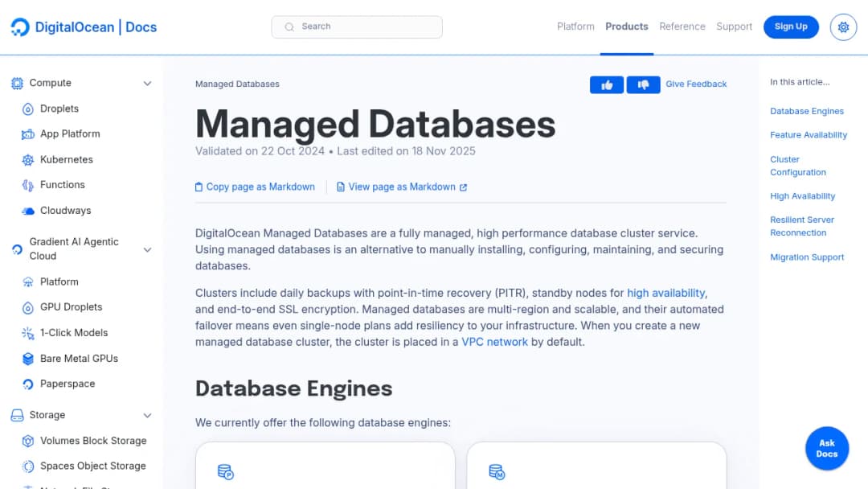Open the Products nav tab
The image size is (868, 489).
[x=627, y=27]
